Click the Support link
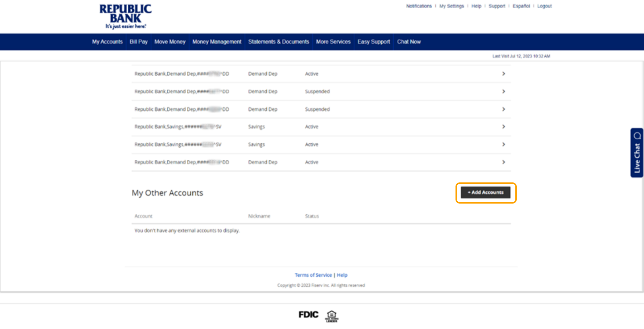The height and width of the screenshot is (329, 644). click(x=497, y=6)
